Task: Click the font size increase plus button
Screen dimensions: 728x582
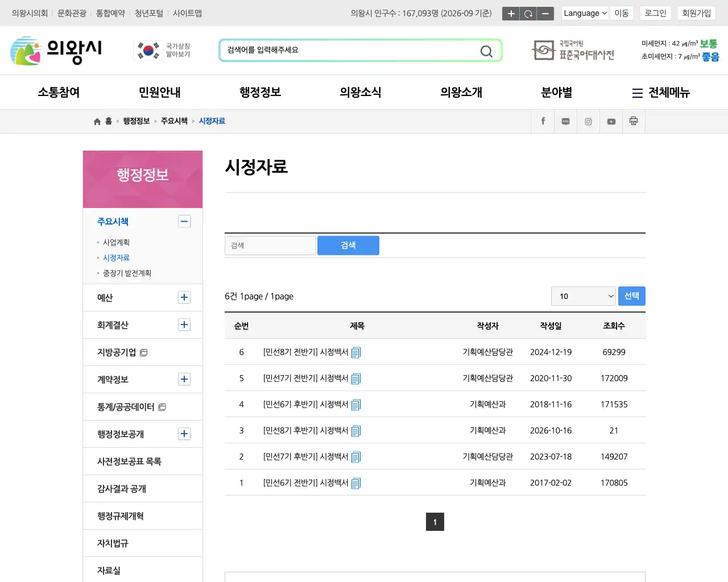Action: click(x=511, y=14)
